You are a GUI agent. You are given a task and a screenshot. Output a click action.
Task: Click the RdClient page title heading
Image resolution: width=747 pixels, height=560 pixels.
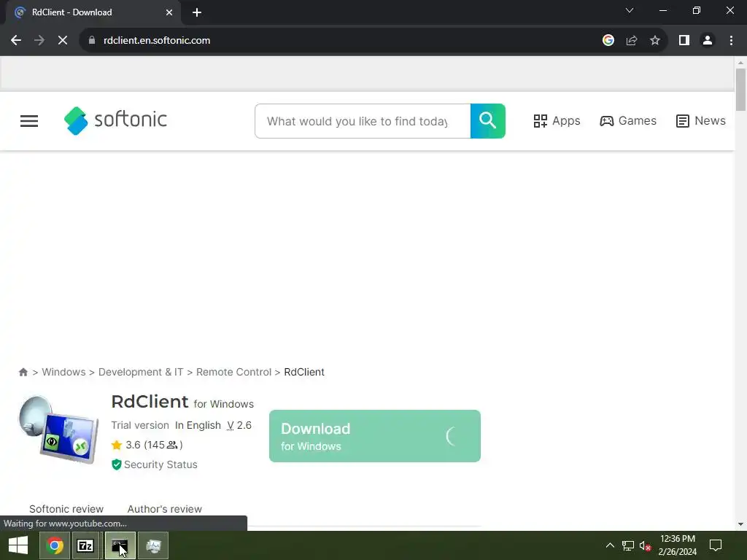(x=150, y=402)
